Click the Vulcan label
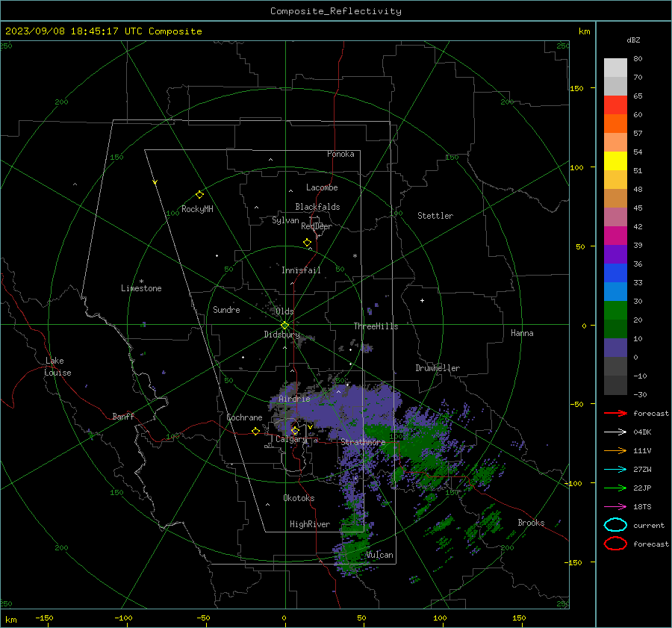This screenshot has width=672, height=628. [379, 555]
